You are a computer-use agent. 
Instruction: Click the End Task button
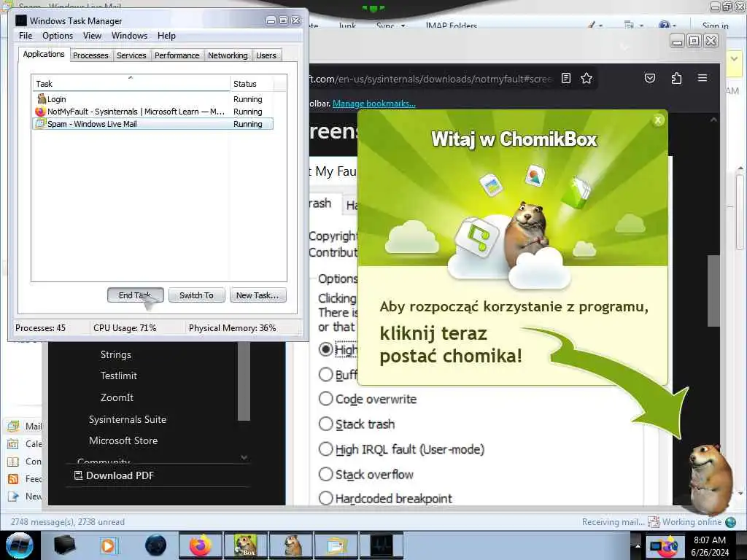click(136, 295)
